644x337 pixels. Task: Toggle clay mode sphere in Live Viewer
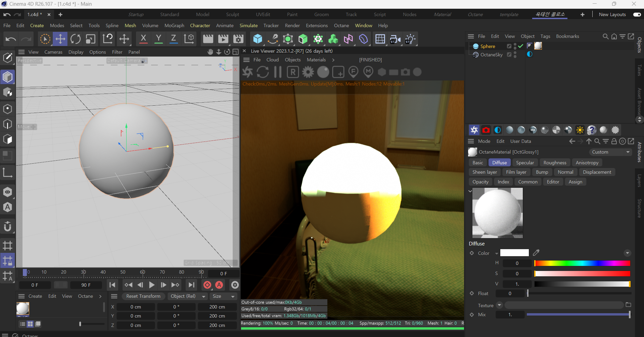[323, 72]
